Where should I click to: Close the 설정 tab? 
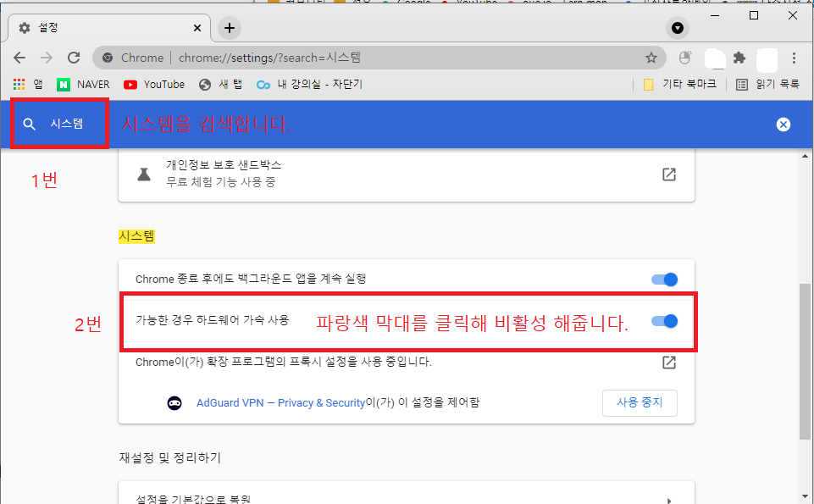pos(197,28)
